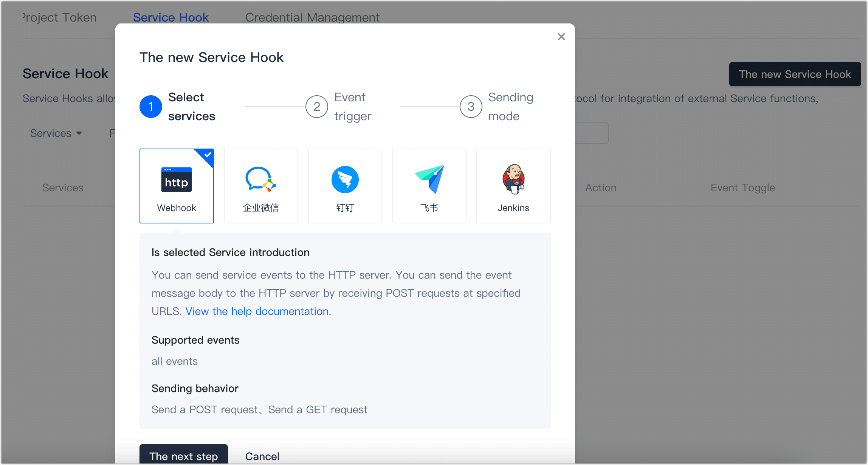Click step 1 Select services indicator
This screenshot has height=465, width=868.
click(150, 107)
